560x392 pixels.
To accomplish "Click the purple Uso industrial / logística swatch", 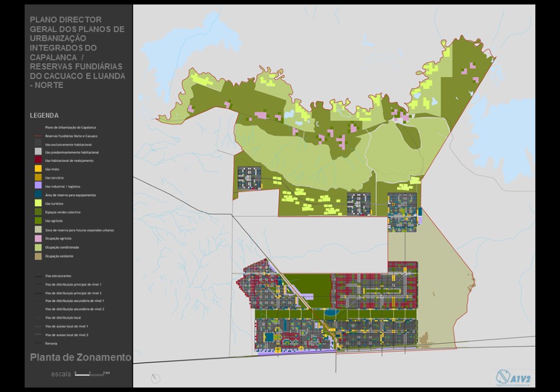I will click(38, 186).
